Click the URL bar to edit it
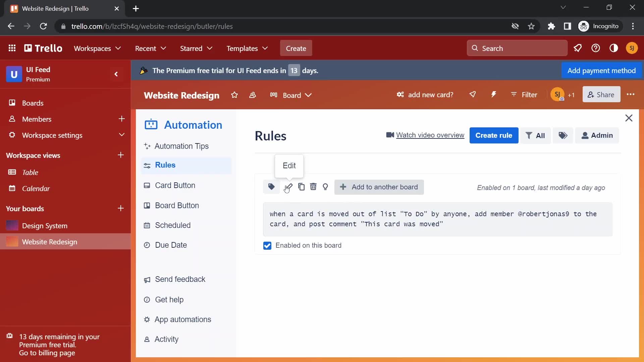Viewport: 644px width, 362px height. (153, 26)
